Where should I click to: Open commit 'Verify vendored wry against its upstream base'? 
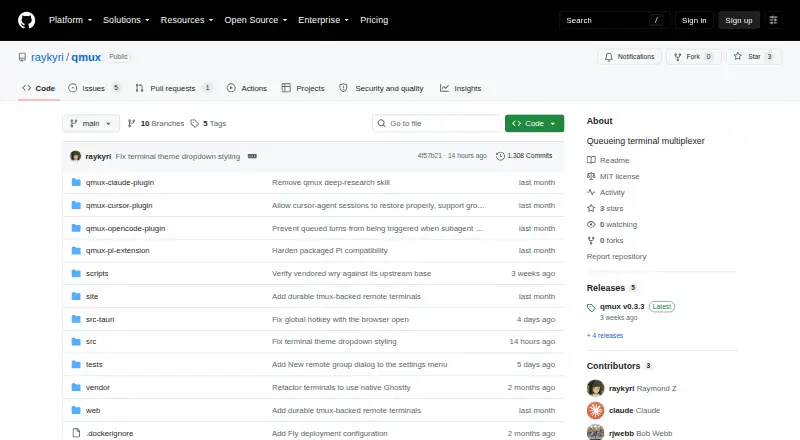click(352, 274)
